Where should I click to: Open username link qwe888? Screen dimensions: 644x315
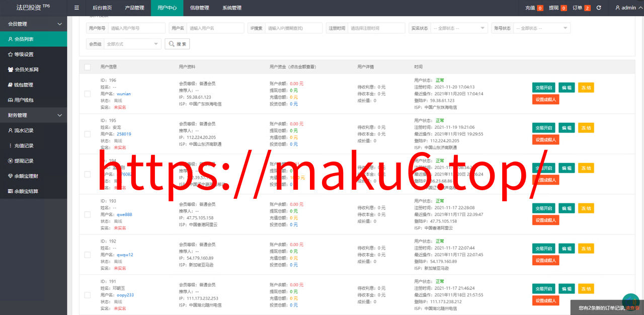pyautogui.click(x=124, y=214)
